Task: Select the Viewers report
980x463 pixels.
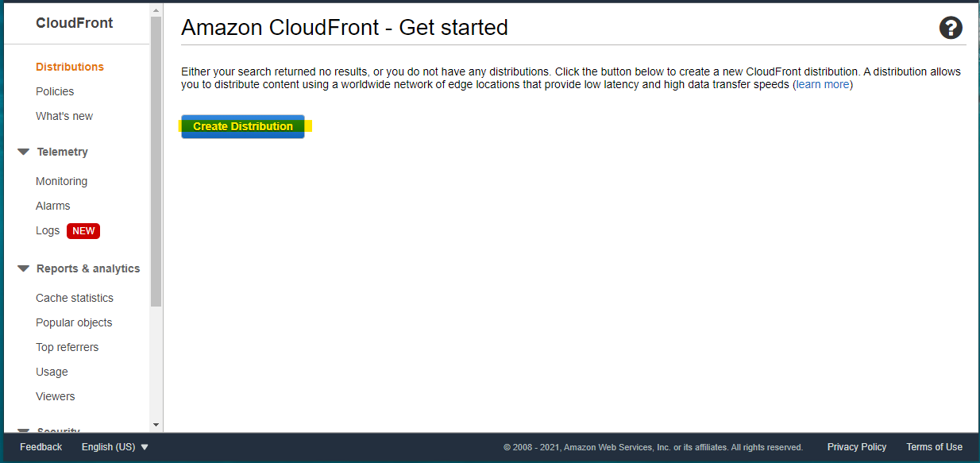Action: (x=55, y=395)
